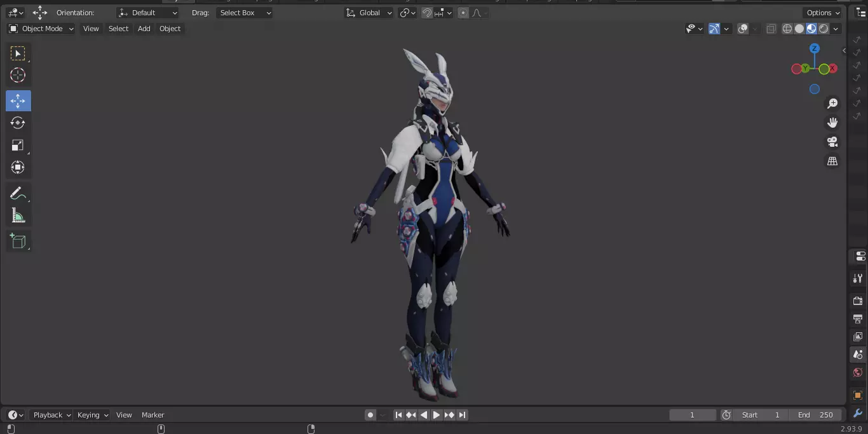The height and width of the screenshot is (434, 868).
Task: Open the timeline Marker menu
Action: pos(153,415)
